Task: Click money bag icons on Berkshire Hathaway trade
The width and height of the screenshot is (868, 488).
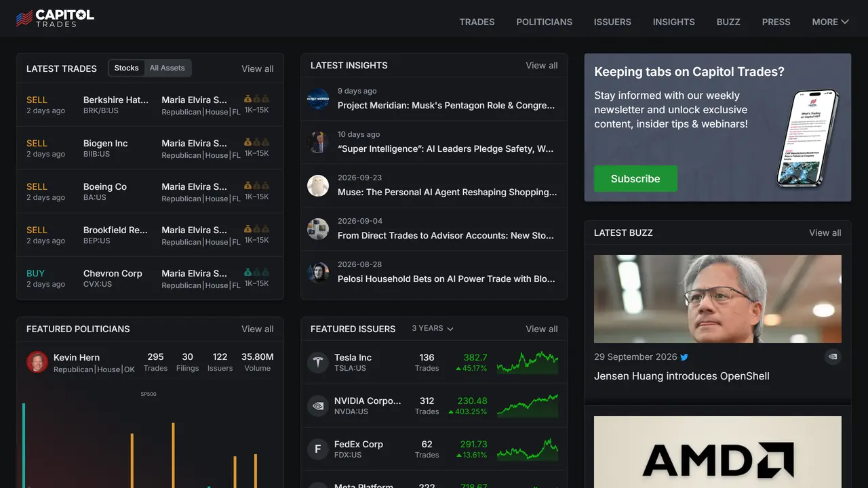Action: (x=256, y=99)
